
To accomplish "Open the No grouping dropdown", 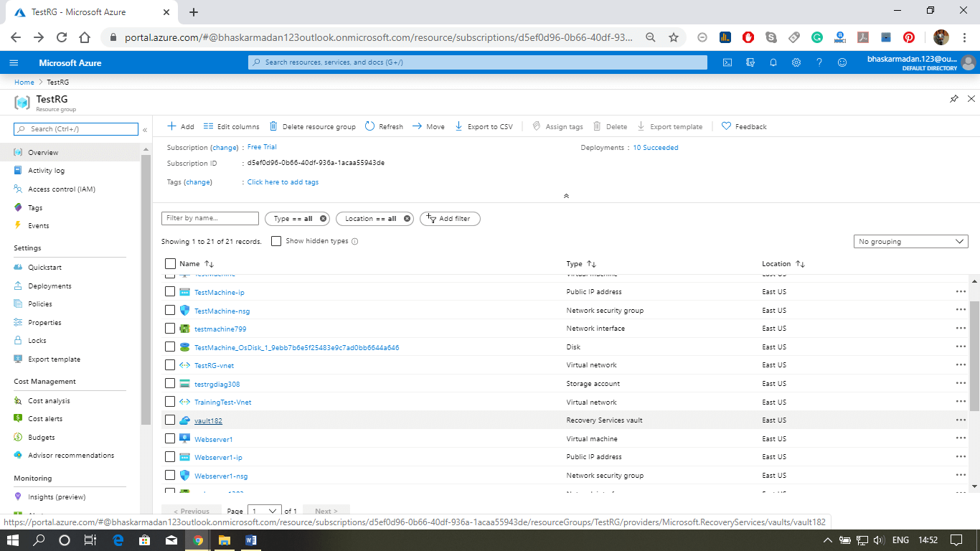I will tap(910, 241).
